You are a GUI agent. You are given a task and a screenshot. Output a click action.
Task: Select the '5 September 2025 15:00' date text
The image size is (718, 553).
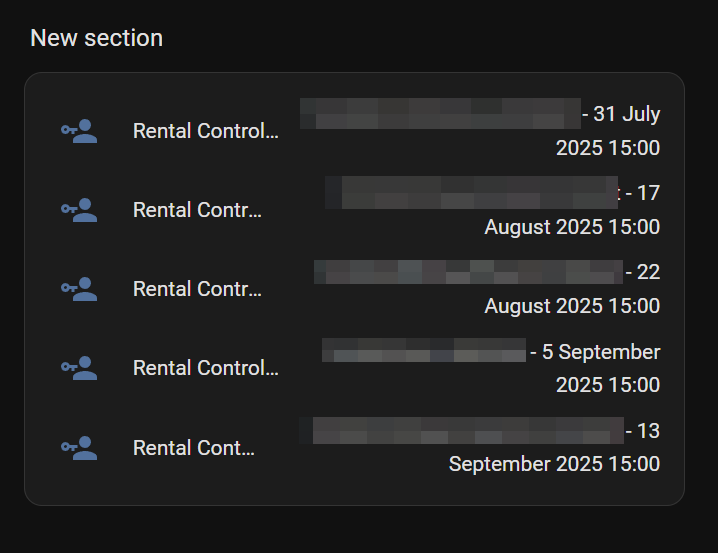click(x=607, y=385)
